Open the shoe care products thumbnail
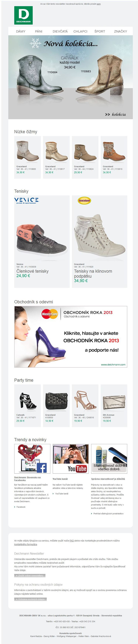This screenshot has height=644, width=138. point(109,458)
